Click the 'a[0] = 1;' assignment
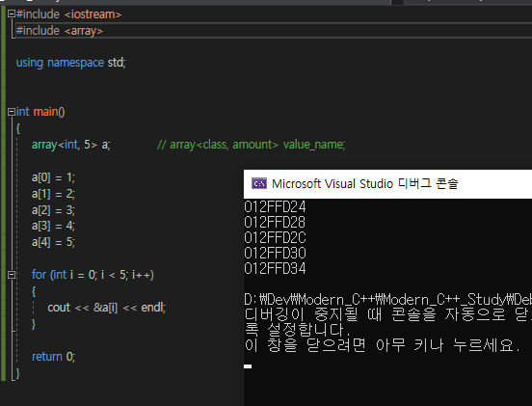This screenshot has height=406, width=532. pyautogui.click(x=53, y=177)
